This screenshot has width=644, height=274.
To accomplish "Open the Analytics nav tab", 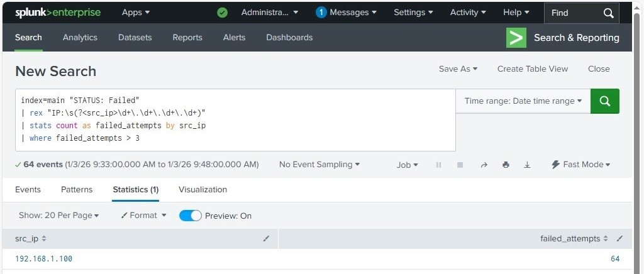I will point(80,37).
